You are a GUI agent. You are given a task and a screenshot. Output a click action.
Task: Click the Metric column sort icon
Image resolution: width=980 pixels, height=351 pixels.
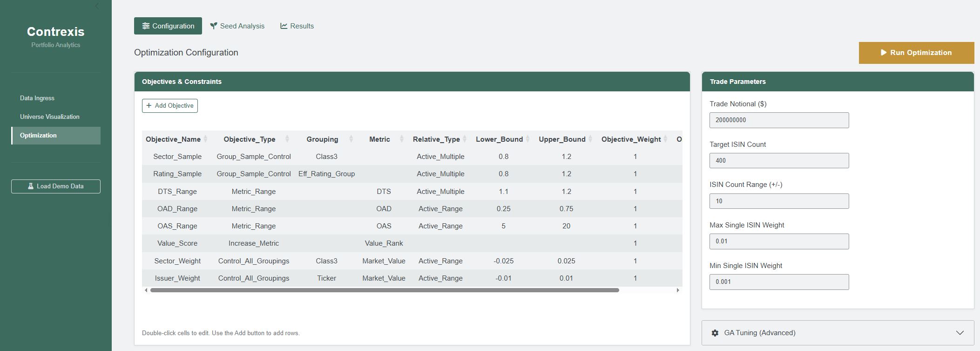[x=401, y=139]
